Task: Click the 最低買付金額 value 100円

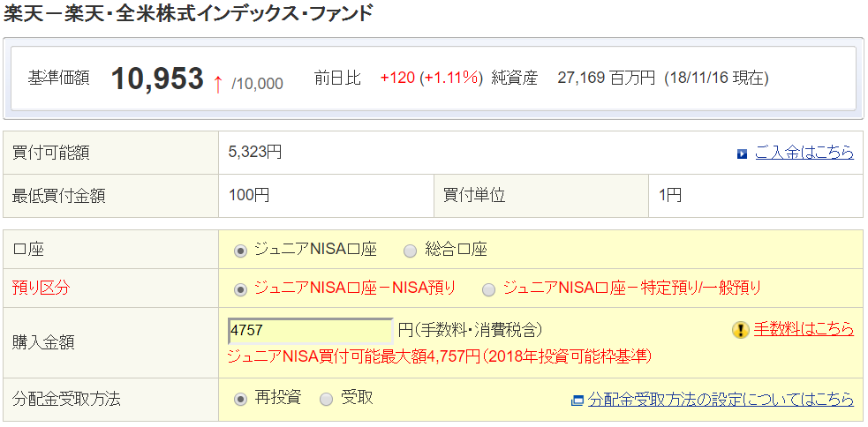Action: [249, 195]
